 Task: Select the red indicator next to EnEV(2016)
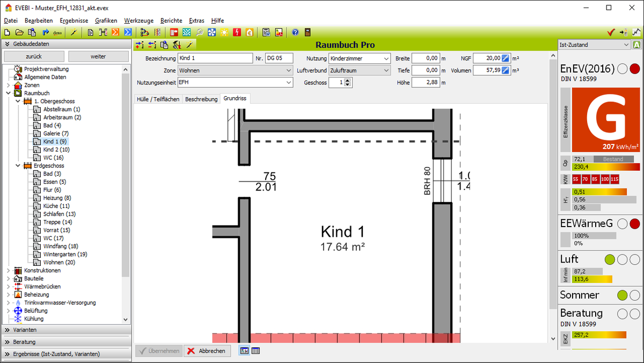(x=635, y=69)
